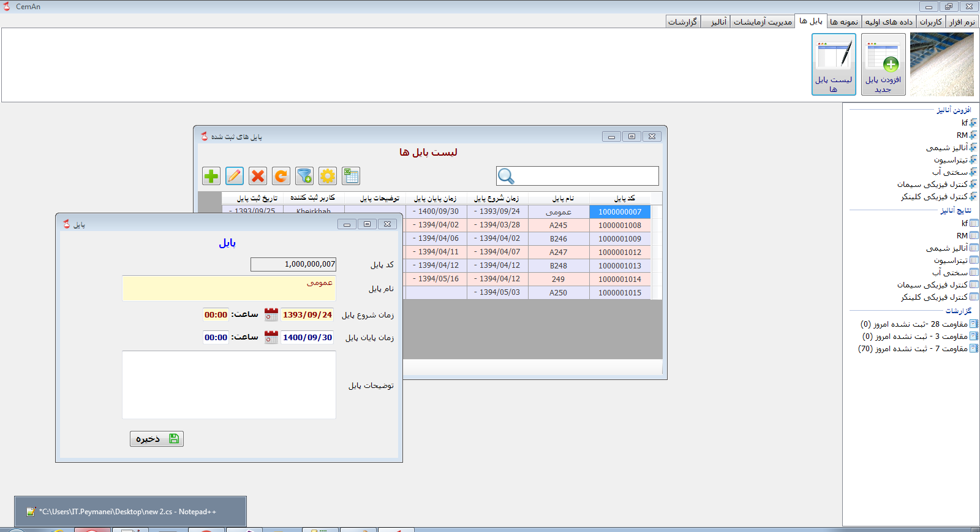Switch to the داده های اولیه tab
Screen dimensions: 980x532
(x=889, y=22)
